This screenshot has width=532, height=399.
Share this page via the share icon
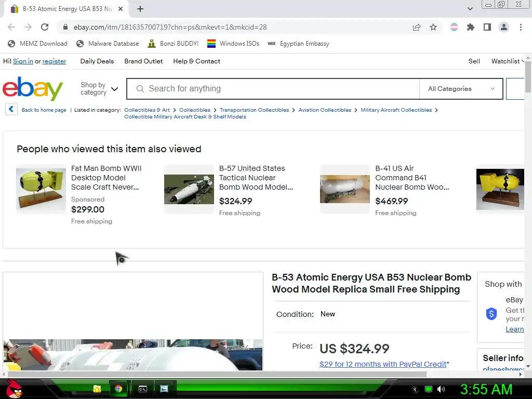click(417, 27)
